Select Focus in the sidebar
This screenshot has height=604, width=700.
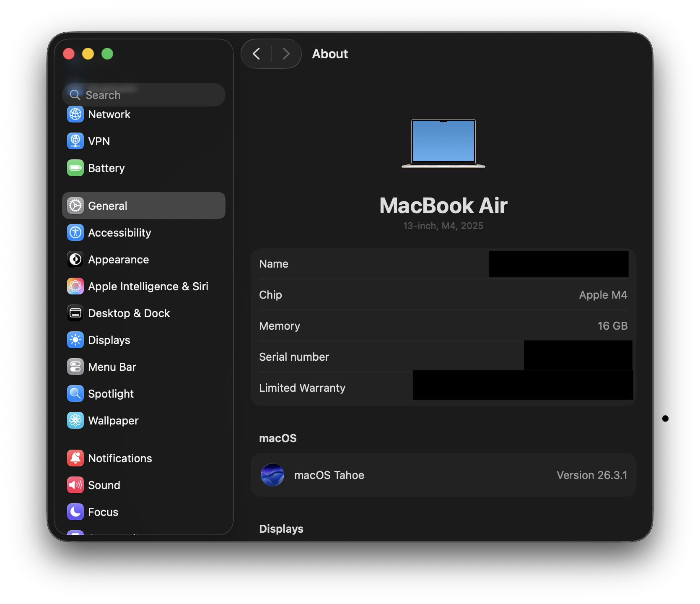[x=144, y=512]
